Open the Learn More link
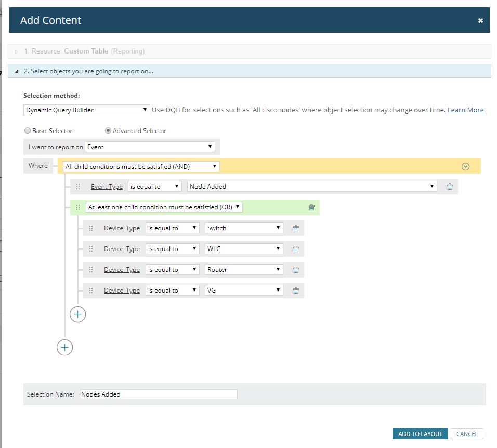This screenshot has height=448, width=497. [x=465, y=110]
